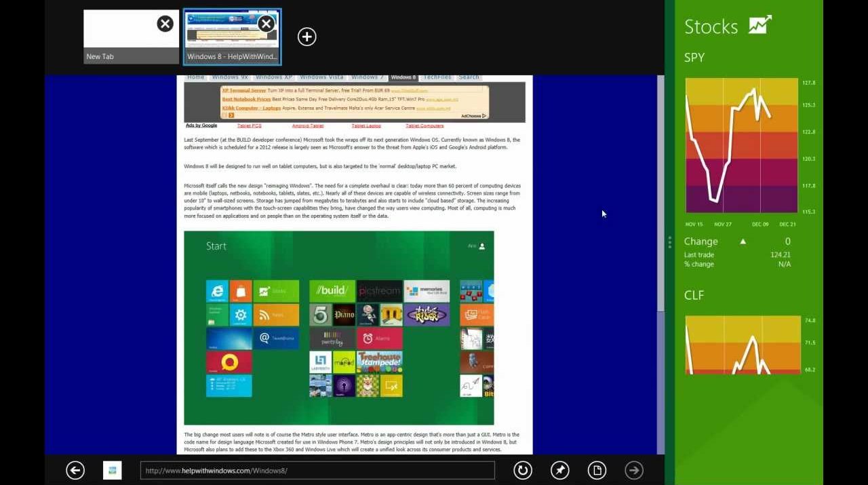This screenshot has width=868, height=485.
Task: Pin this site using pin icon
Action: pos(559,470)
